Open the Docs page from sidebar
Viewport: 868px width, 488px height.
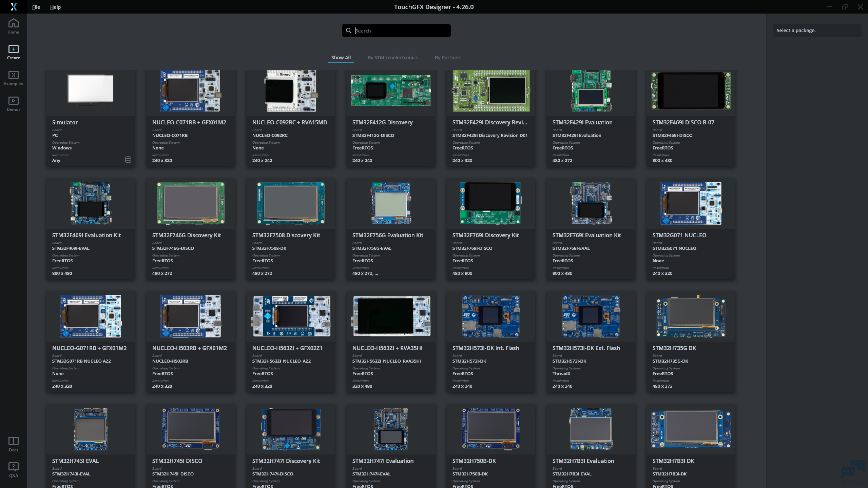tap(14, 444)
